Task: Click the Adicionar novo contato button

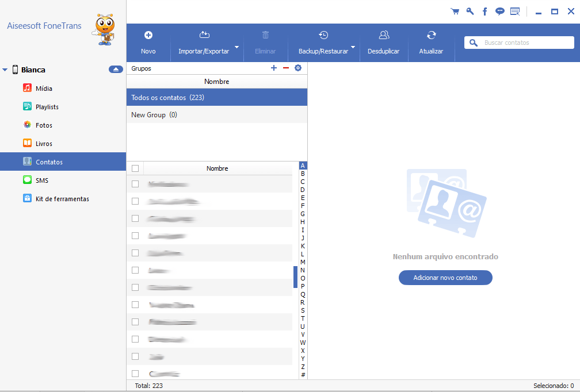Action: point(445,278)
